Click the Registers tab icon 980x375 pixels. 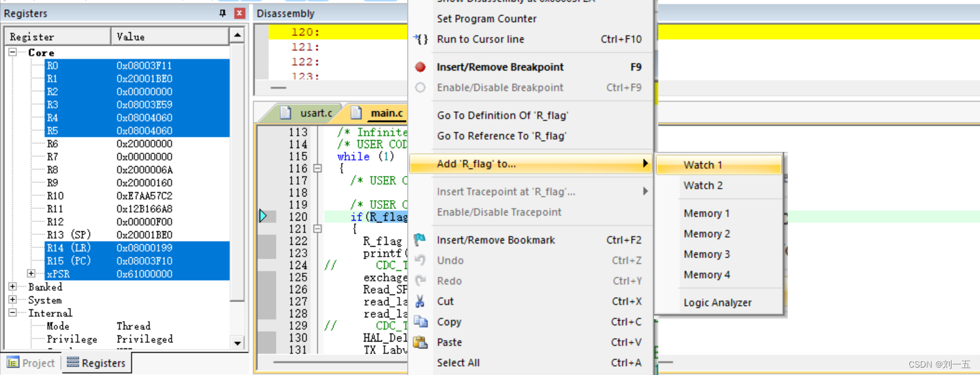coord(73,363)
